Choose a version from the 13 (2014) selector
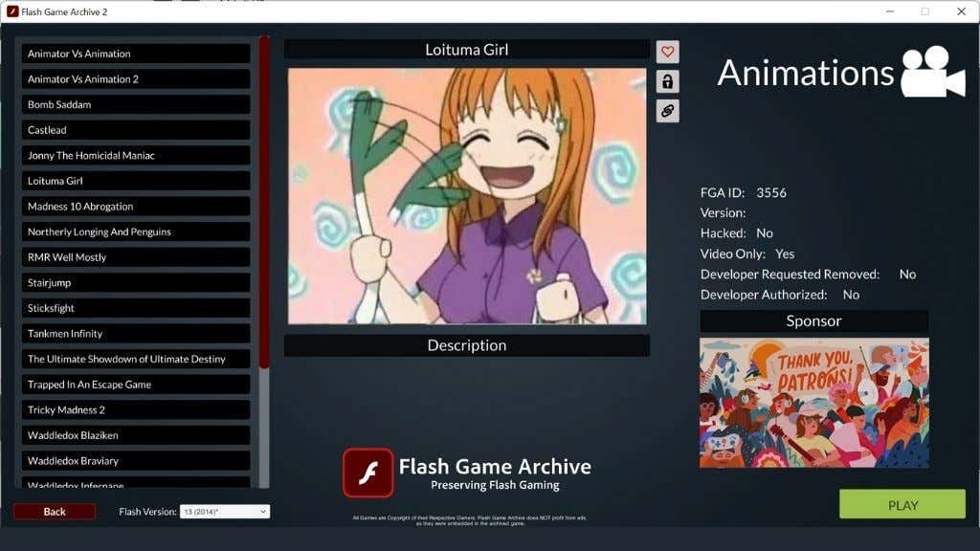The height and width of the screenshot is (551, 980). 227,511
